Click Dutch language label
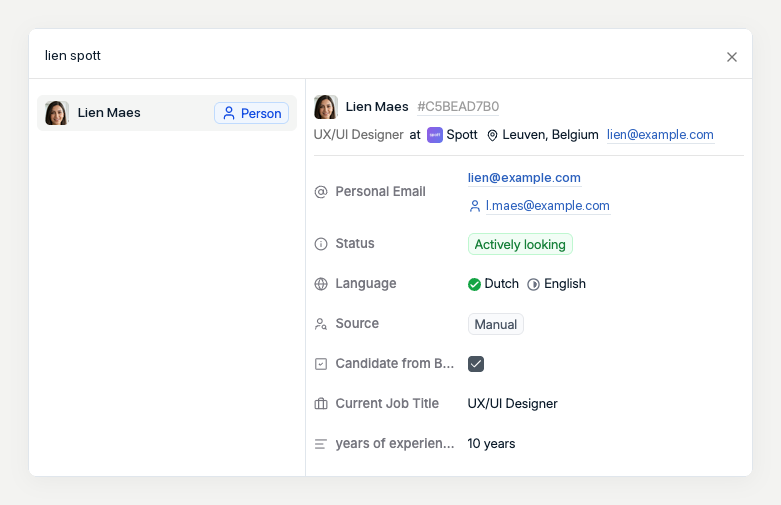 click(x=501, y=284)
